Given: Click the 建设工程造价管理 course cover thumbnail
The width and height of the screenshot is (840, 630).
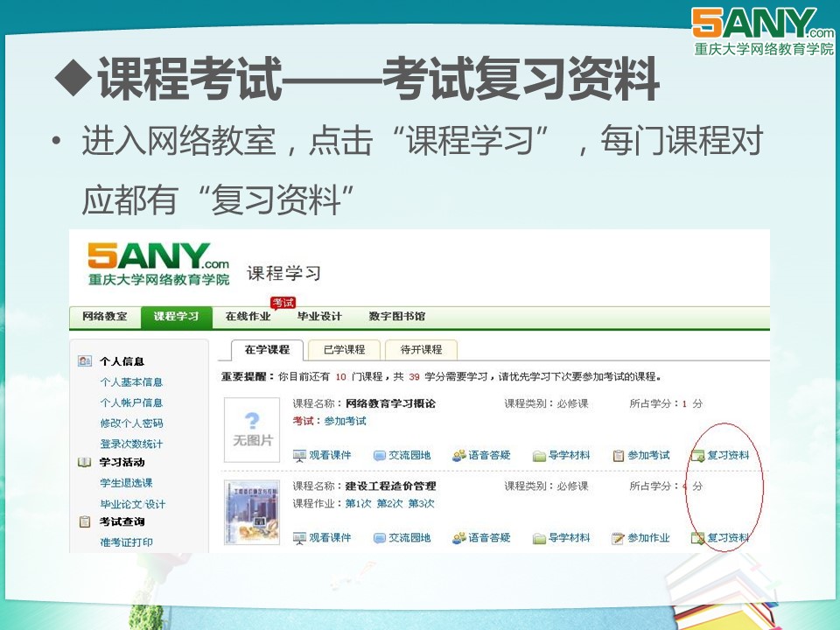Looking at the screenshot, I should pos(252,513).
